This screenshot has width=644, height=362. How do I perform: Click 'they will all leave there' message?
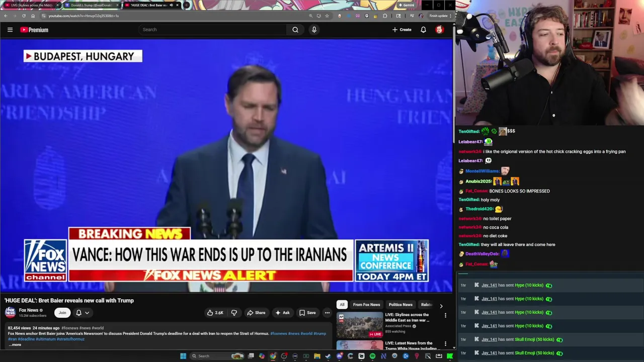pyautogui.click(x=518, y=244)
